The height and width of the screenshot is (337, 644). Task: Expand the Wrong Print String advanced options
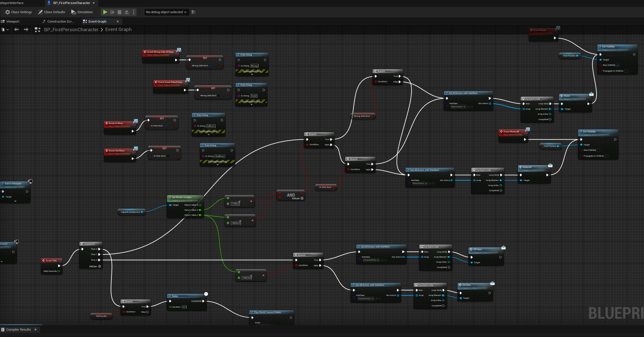pyautogui.click(x=252, y=74)
